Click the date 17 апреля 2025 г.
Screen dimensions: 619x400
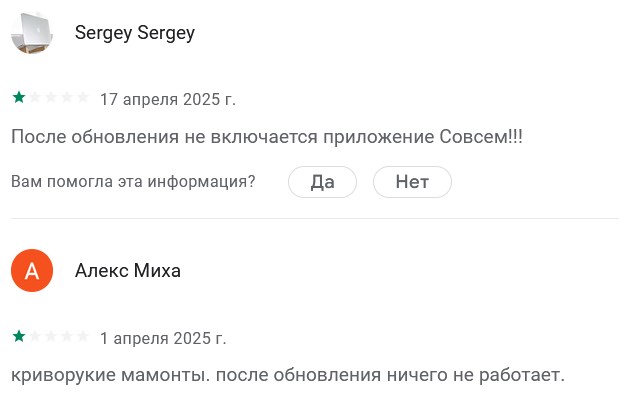click(168, 99)
